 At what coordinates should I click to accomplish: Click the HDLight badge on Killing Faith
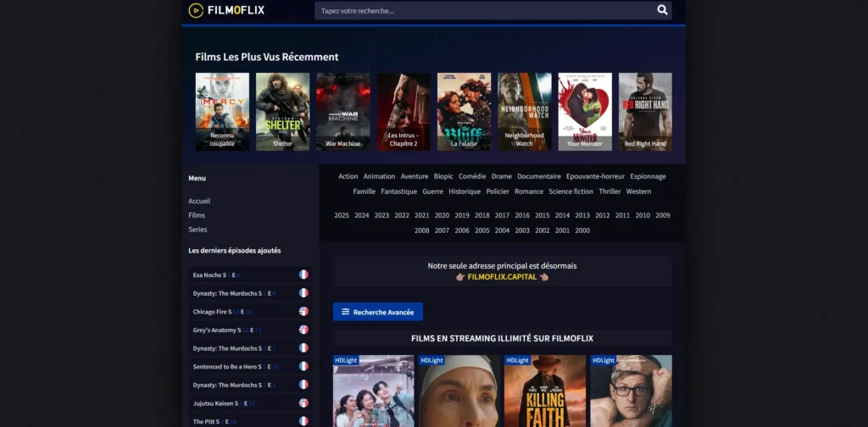tap(518, 360)
